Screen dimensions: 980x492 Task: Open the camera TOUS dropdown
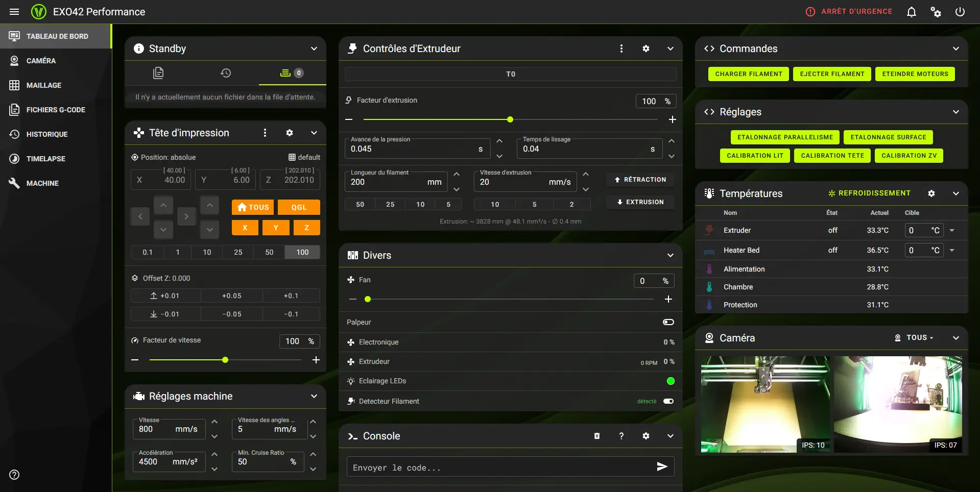click(x=914, y=338)
